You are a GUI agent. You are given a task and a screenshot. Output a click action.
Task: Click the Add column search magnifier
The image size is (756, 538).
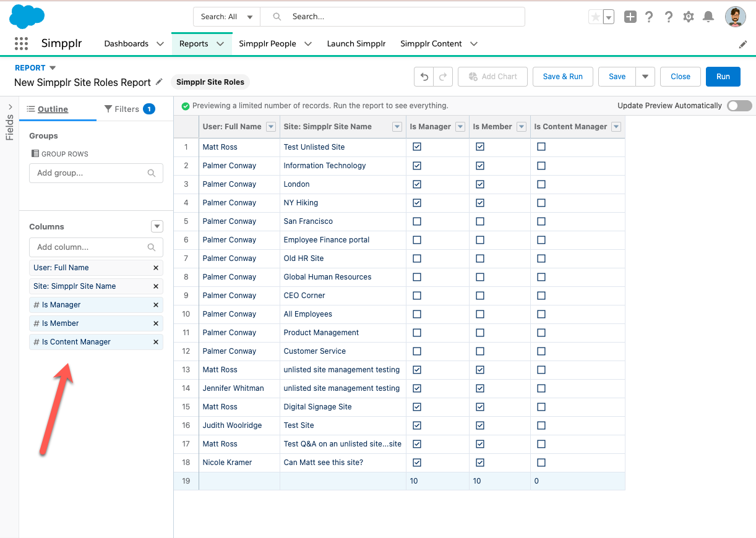point(152,247)
